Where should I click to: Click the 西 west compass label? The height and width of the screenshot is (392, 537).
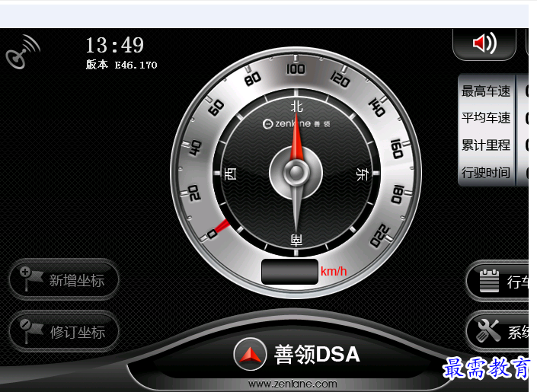(x=230, y=174)
